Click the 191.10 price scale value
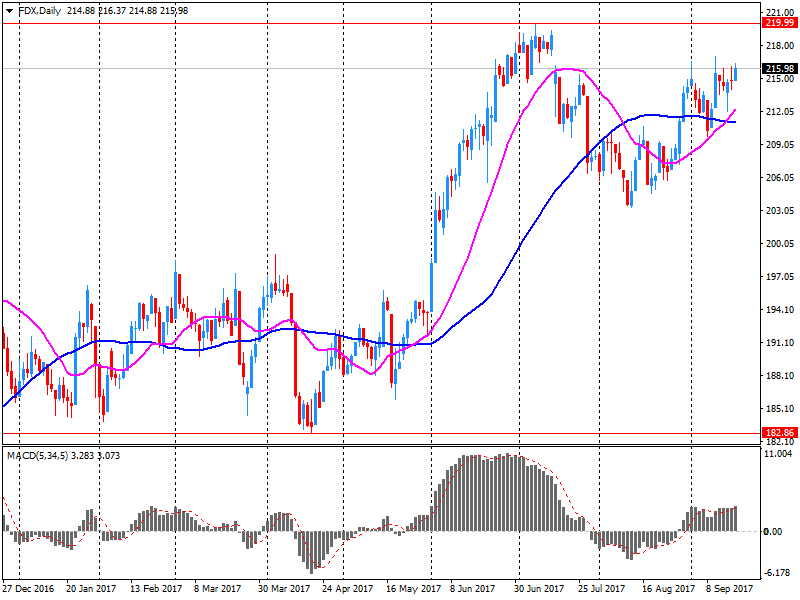800x600 pixels. [x=780, y=342]
